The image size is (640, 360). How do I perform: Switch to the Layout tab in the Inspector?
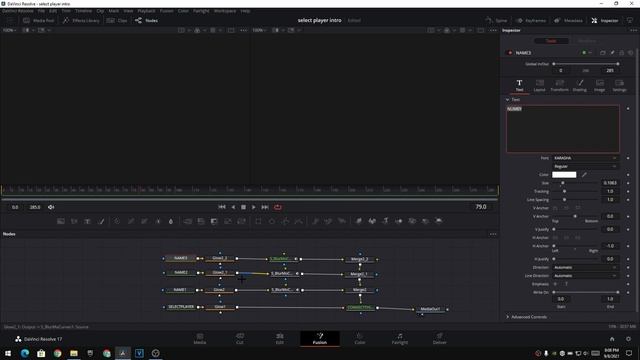539,86
